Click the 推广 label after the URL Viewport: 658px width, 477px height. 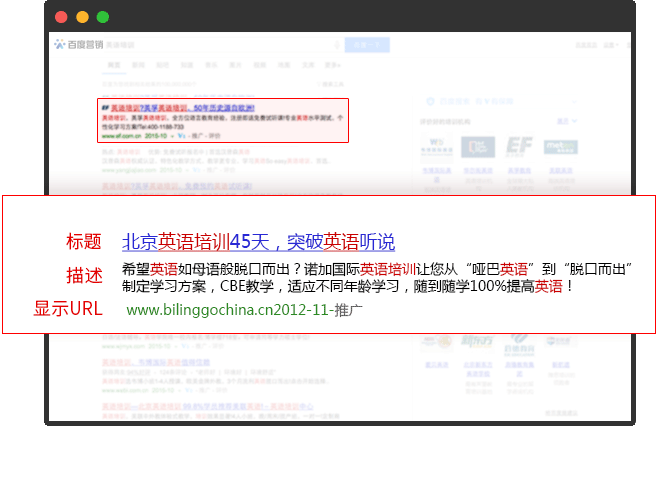[x=348, y=310]
